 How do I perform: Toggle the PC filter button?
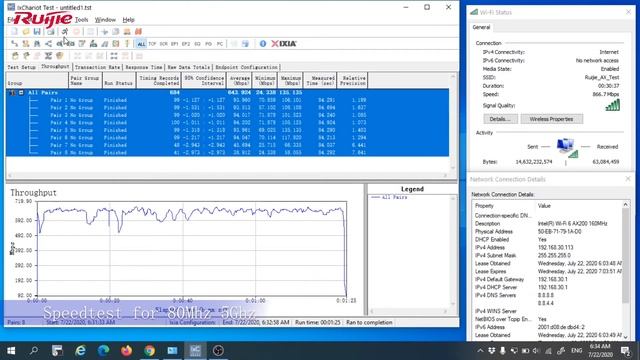click(x=220, y=44)
